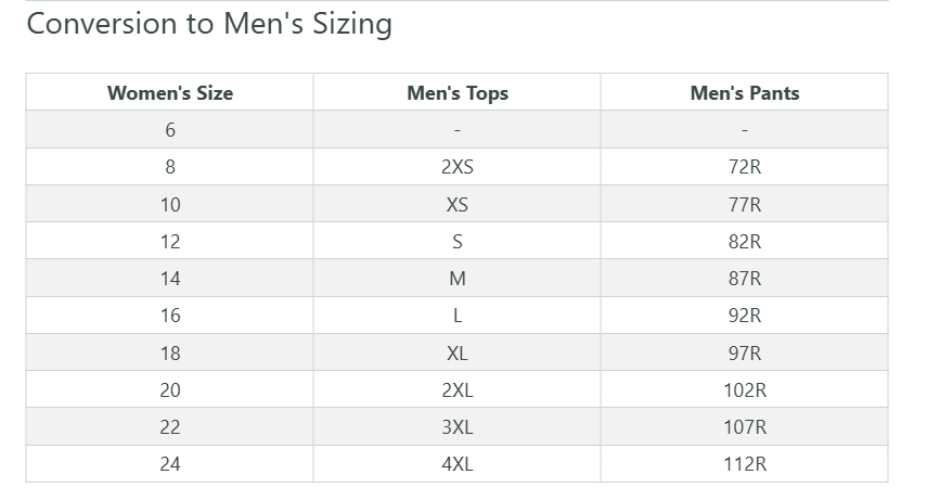Screen dimensions: 927x500
Task: Select the women's size 24 cell
Action: 170,465
